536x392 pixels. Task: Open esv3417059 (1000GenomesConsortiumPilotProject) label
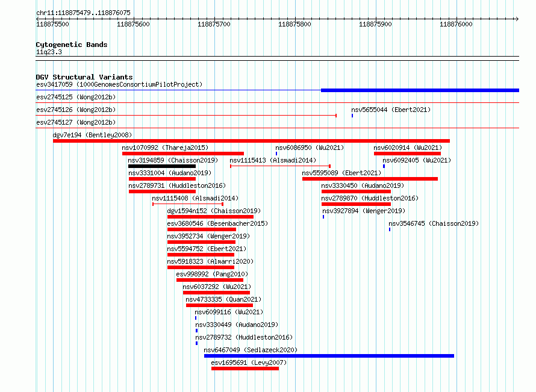pyautogui.click(x=119, y=84)
